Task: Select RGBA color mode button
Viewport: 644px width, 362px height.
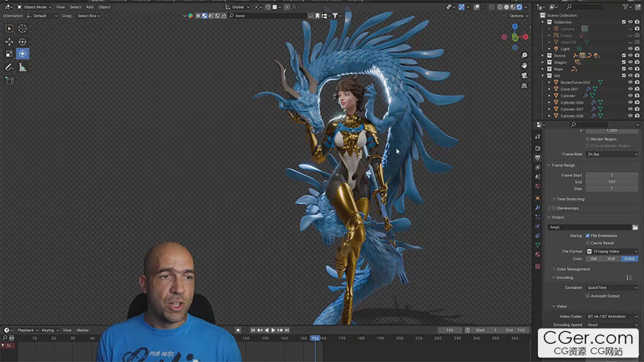Action: click(629, 259)
